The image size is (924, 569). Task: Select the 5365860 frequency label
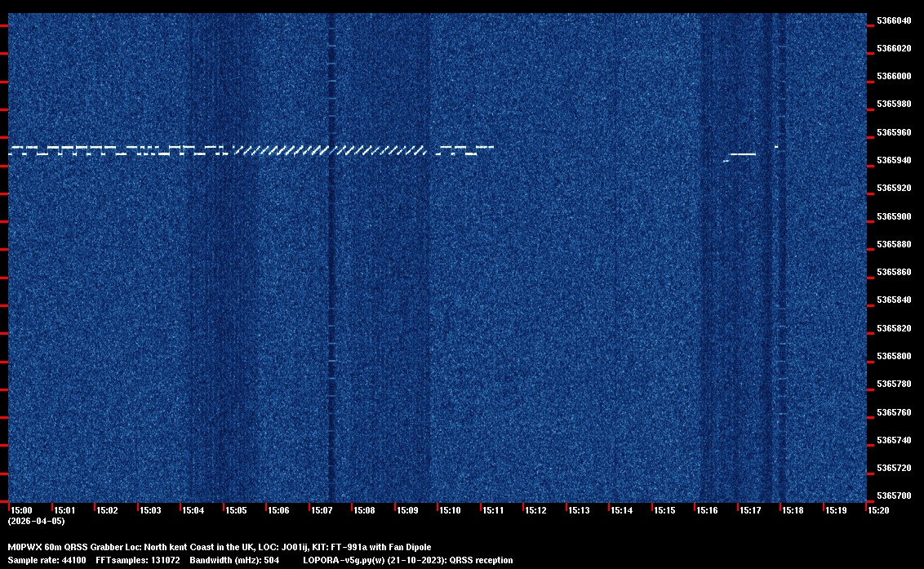[894, 273]
